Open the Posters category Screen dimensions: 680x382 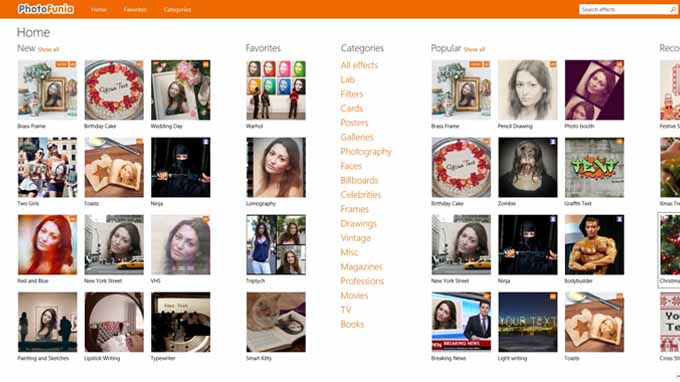(x=354, y=123)
